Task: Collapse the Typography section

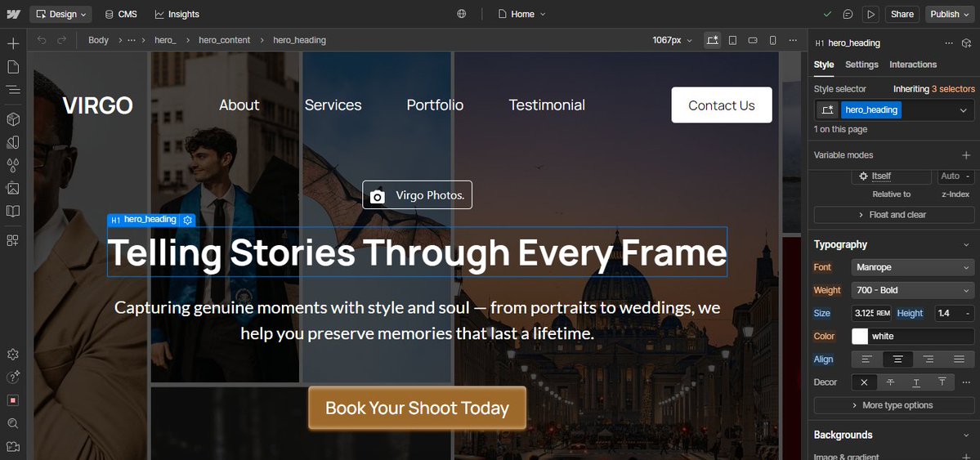Action: click(967, 245)
